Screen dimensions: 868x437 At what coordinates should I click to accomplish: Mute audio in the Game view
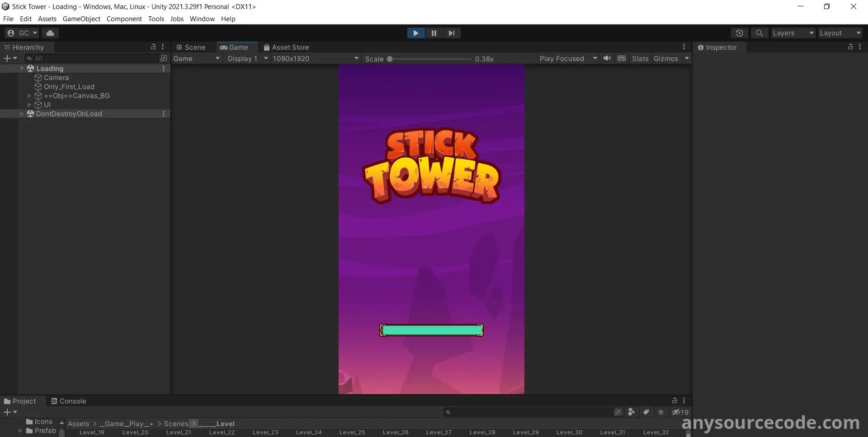click(x=607, y=58)
